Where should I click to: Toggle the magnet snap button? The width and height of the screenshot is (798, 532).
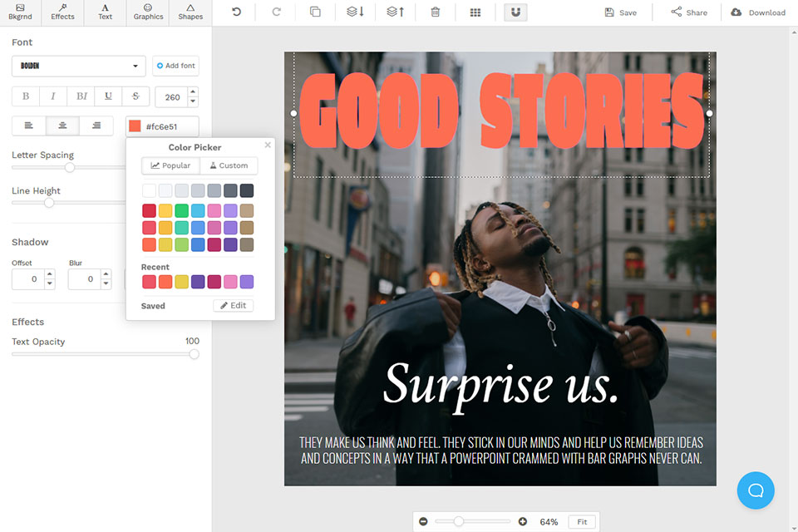coord(515,12)
